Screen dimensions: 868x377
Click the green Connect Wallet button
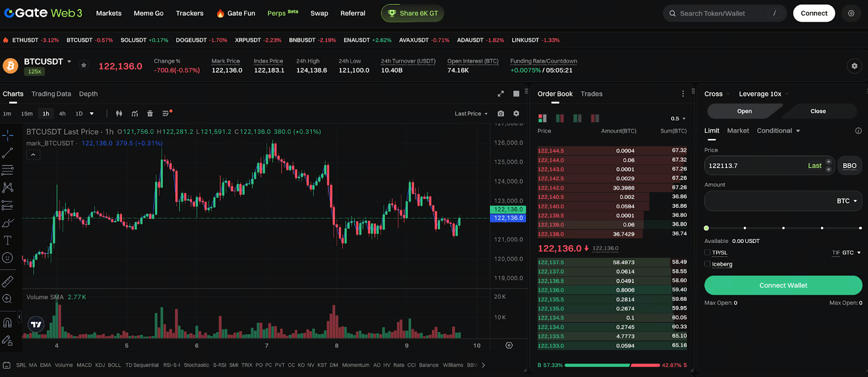pos(783,285)
